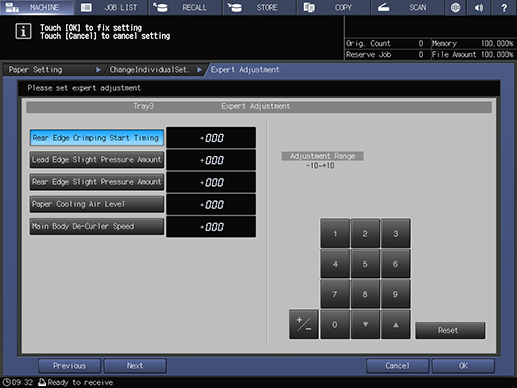
Task: Open the RECALL tab
Action: (185, 7)
